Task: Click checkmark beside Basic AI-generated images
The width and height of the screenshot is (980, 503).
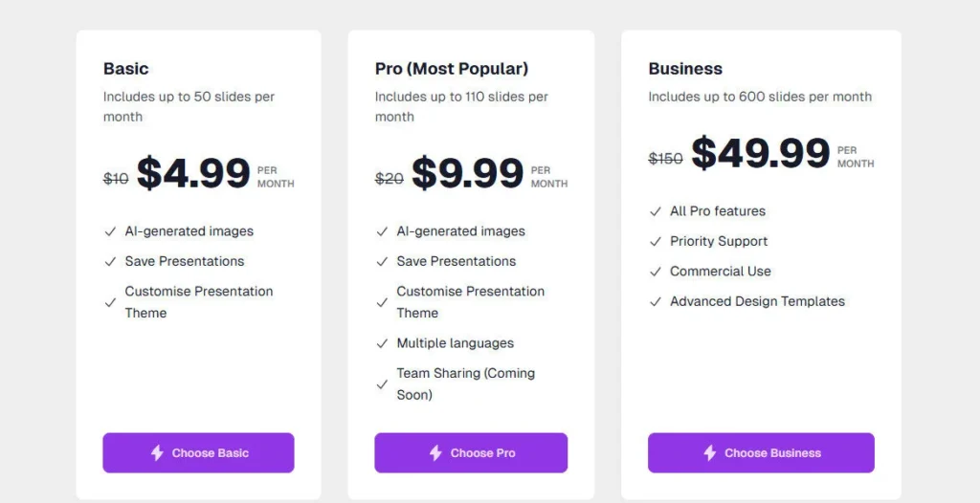Action: (x=110, y=231)
